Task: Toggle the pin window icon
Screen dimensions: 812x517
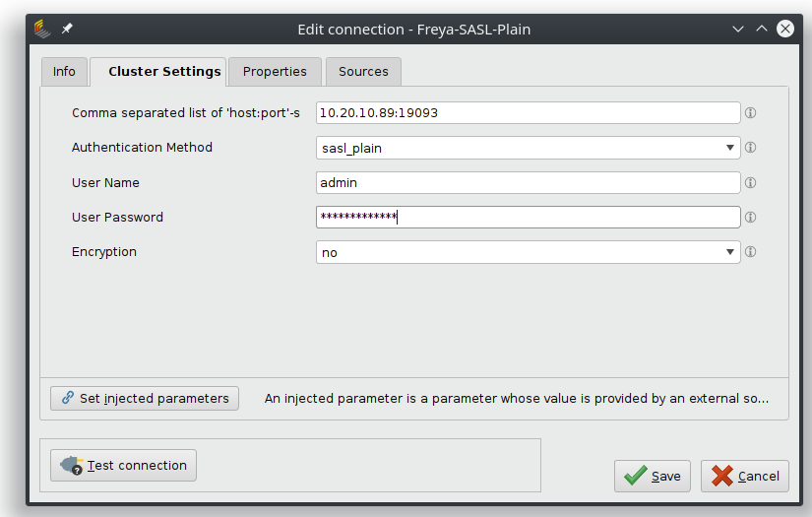Action: [67, 29]
